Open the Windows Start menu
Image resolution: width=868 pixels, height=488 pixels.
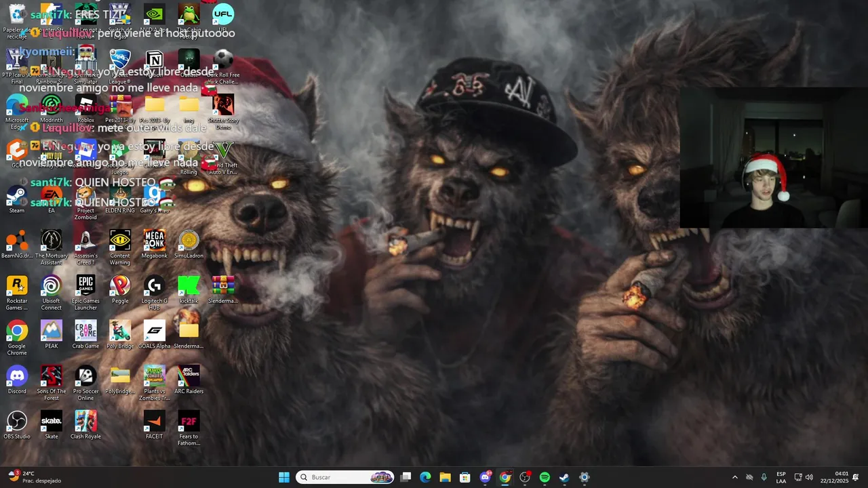tap(284, 477)
